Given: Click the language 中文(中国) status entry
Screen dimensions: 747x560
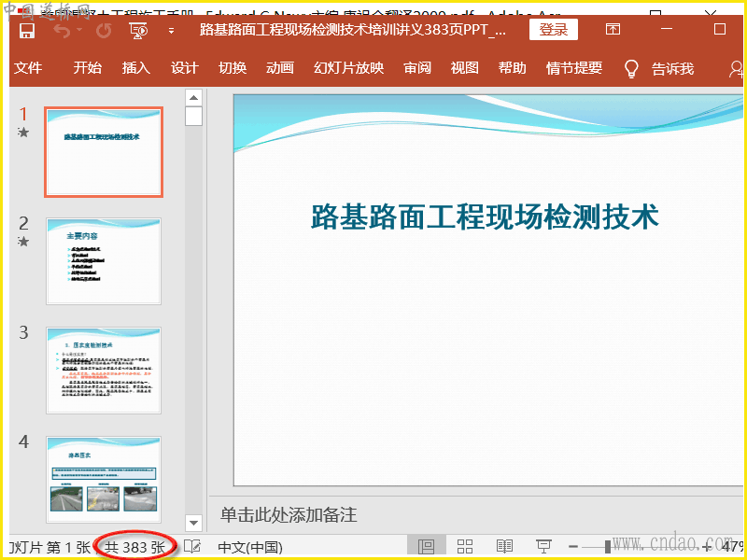Looking at the screenshot, I should point(250,548).
